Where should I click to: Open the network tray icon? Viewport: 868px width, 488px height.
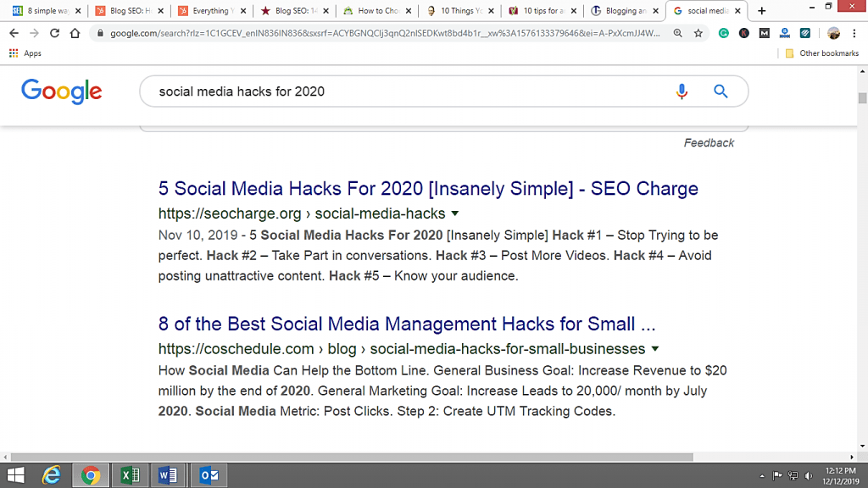(793, 476)
